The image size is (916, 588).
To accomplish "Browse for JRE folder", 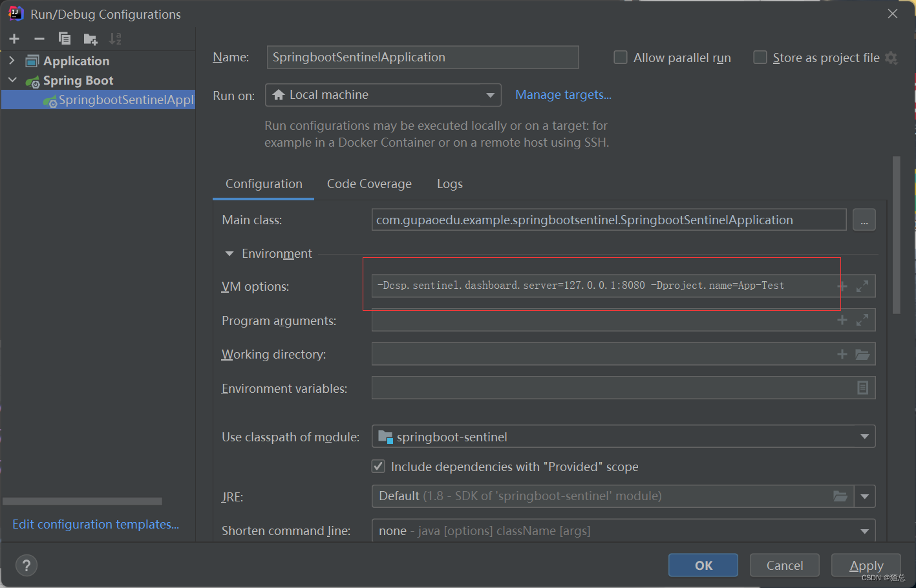I will 840,496.
